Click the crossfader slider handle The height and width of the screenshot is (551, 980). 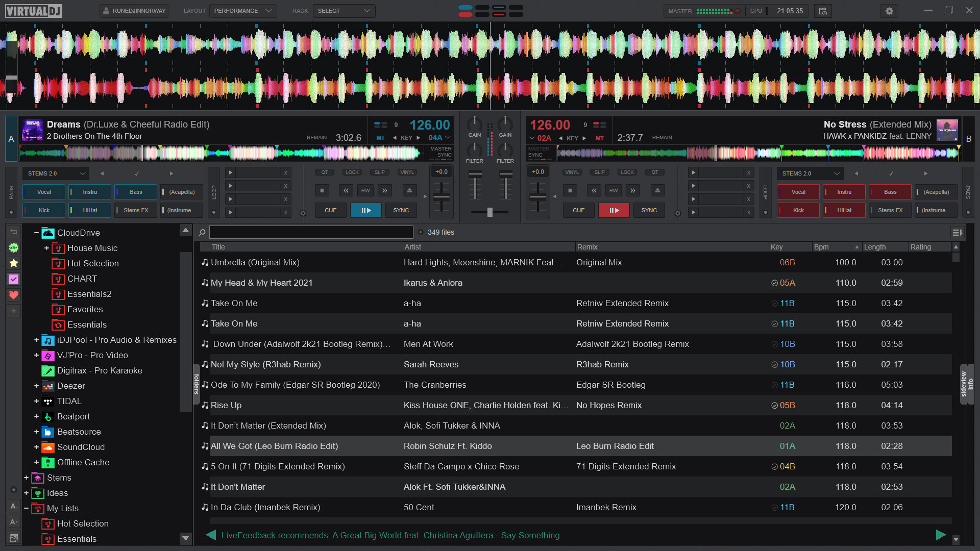[489, 212]
